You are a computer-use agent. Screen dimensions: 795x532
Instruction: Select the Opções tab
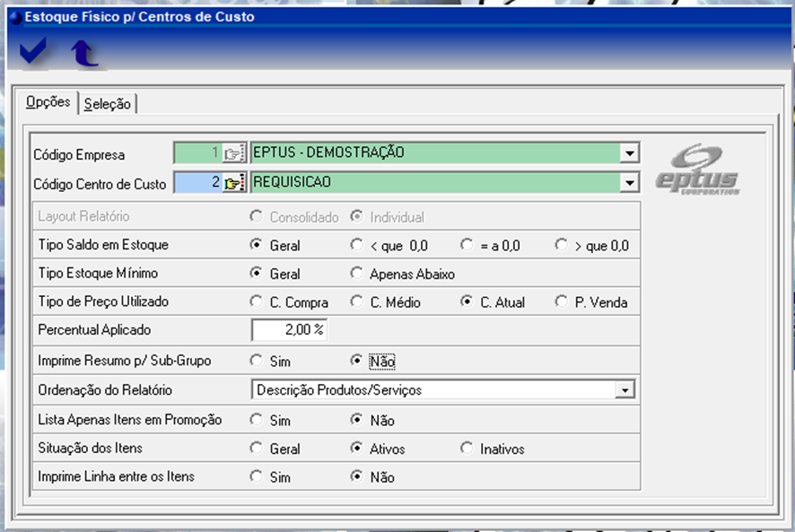pyautogui.click(x=48, y=102)
